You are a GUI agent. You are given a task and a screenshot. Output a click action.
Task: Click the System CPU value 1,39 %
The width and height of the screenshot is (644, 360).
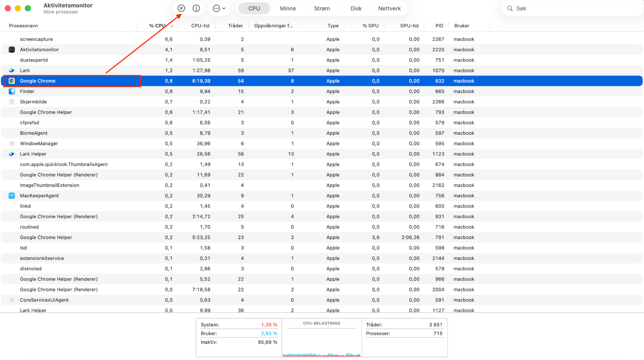tap(269, 325)
